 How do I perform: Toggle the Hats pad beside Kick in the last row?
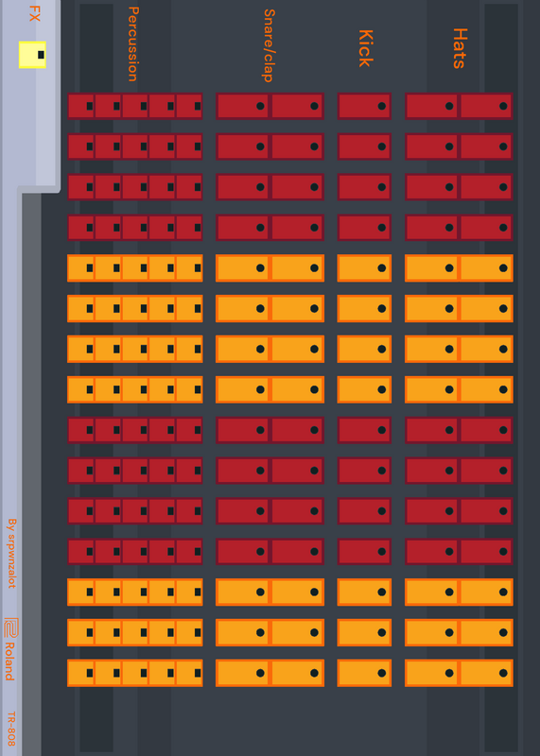pyautogui.click(x=432, y=673)
